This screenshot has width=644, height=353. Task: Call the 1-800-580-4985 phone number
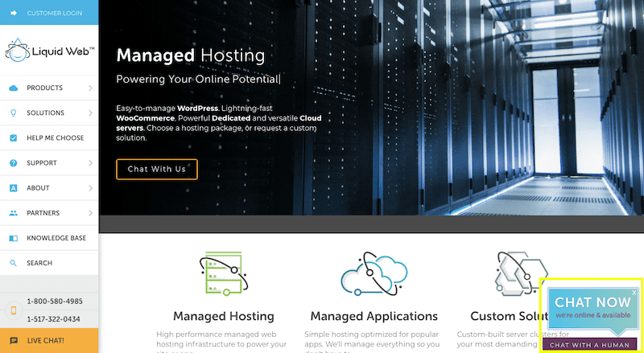pos(55,302)
